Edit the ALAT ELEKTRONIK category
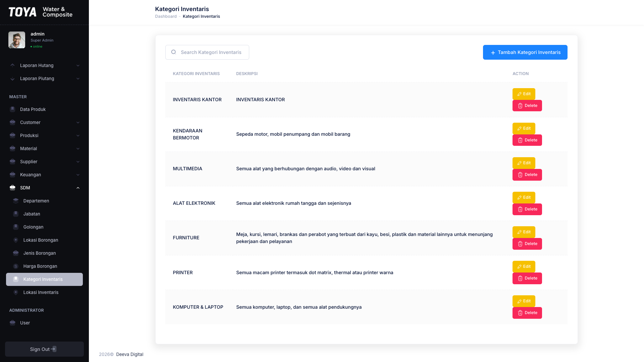Screen dimensions: 644x362 click(524, 197)
